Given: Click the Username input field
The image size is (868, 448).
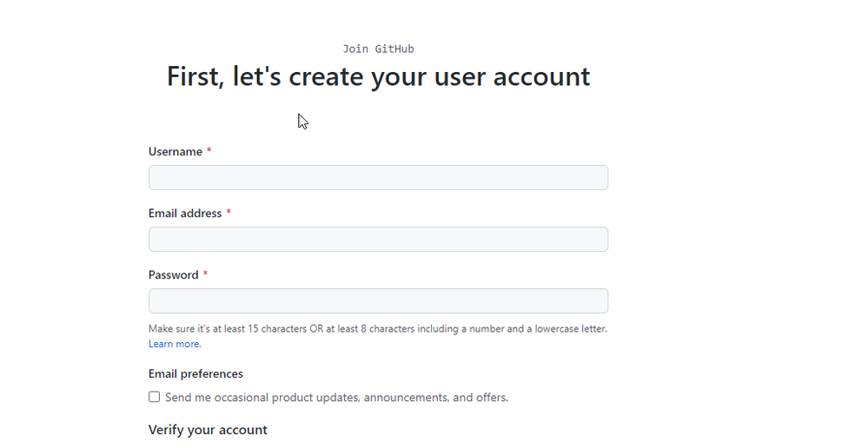Looking at the screenshot, I should pyautogui.click(x=378, y=178).
